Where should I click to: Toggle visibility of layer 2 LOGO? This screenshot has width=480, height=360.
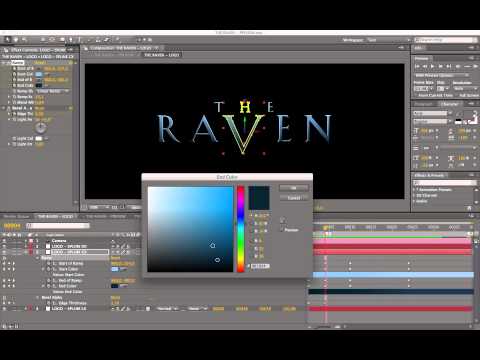[4, 246]
